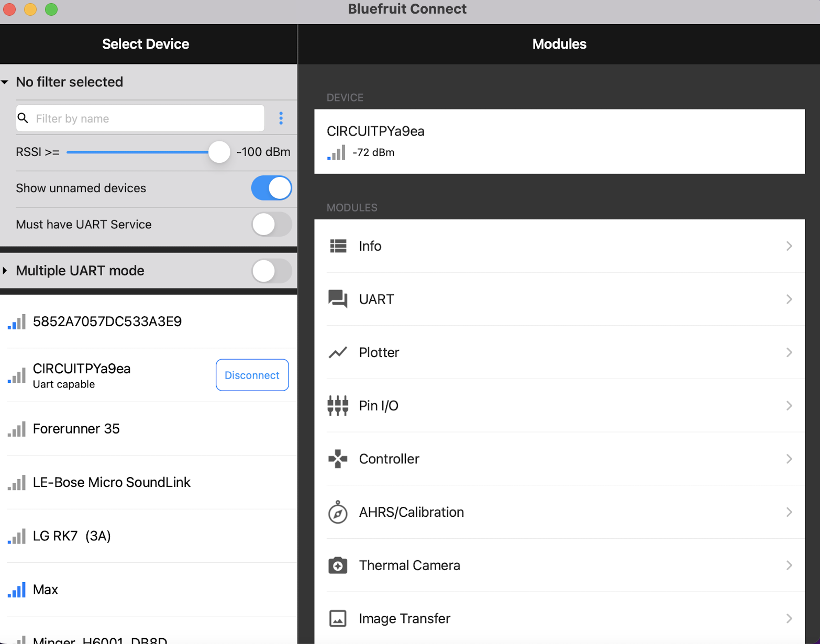Turn off Show unnamed devices switch

coord(272,188)
